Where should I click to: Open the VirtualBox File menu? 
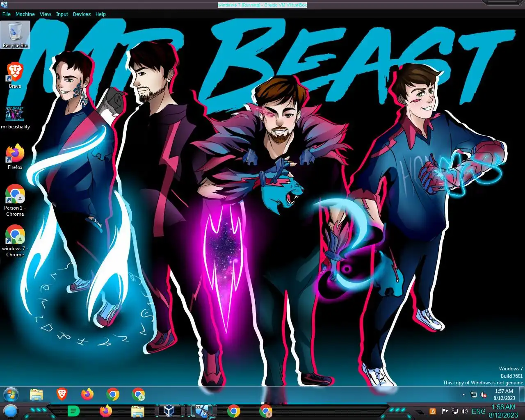coord(7,14)
